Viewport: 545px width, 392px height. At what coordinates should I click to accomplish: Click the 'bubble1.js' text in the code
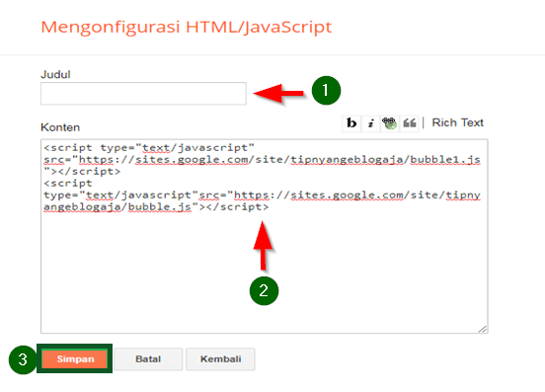click(445, 160)
